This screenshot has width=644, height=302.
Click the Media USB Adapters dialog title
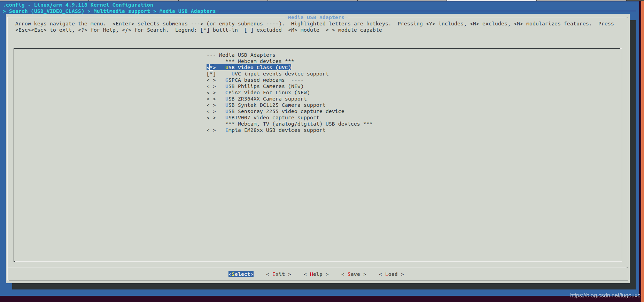pyautogui.click(x=316, y=17)
